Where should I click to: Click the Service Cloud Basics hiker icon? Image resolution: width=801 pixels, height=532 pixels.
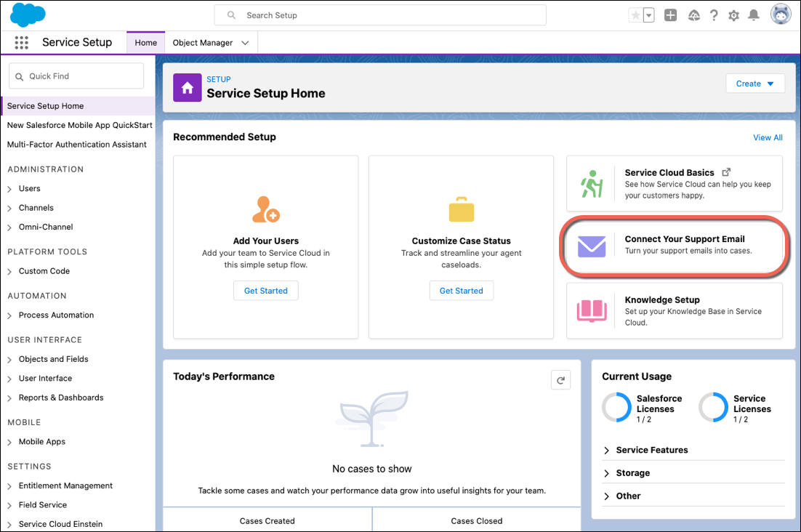592,184
